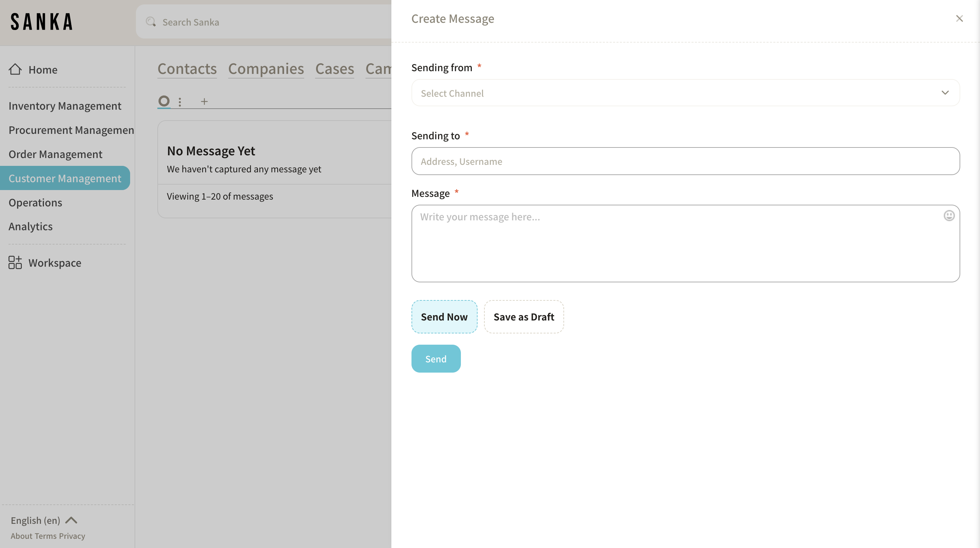This screenshot has width=980, height=548.
Task: Open the Contacts tab
Action: click(187, 69)
